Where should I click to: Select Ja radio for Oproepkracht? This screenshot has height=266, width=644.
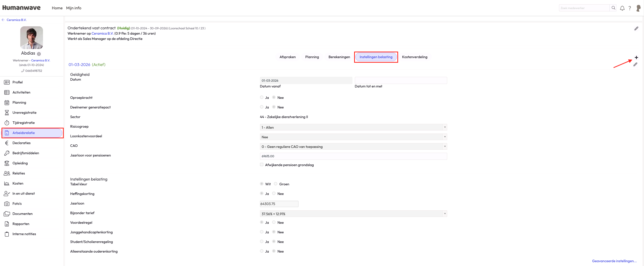click(262, 97)
